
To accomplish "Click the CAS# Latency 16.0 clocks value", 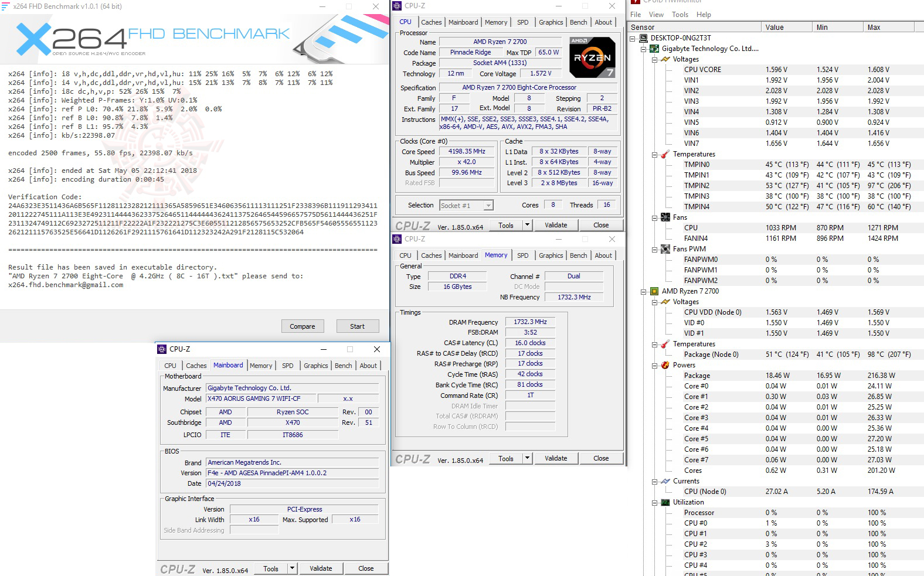I will (x=530, y=343).
